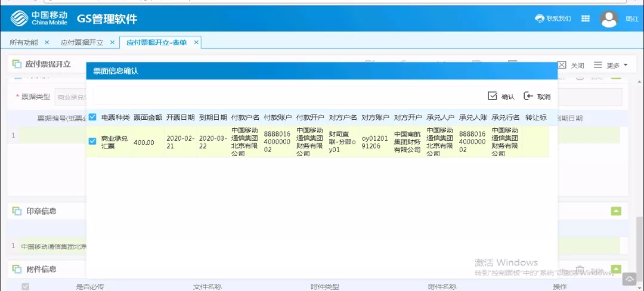Click the 操作 column header
The image size is (644, 291).
click(560, 286)
